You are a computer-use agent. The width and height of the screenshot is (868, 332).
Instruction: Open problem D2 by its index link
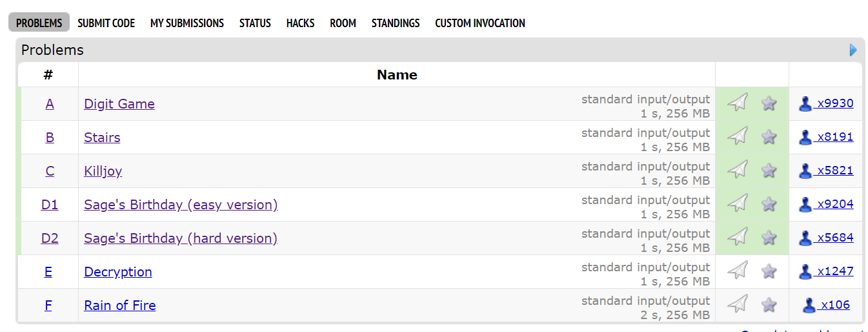(x=50, y=238)
